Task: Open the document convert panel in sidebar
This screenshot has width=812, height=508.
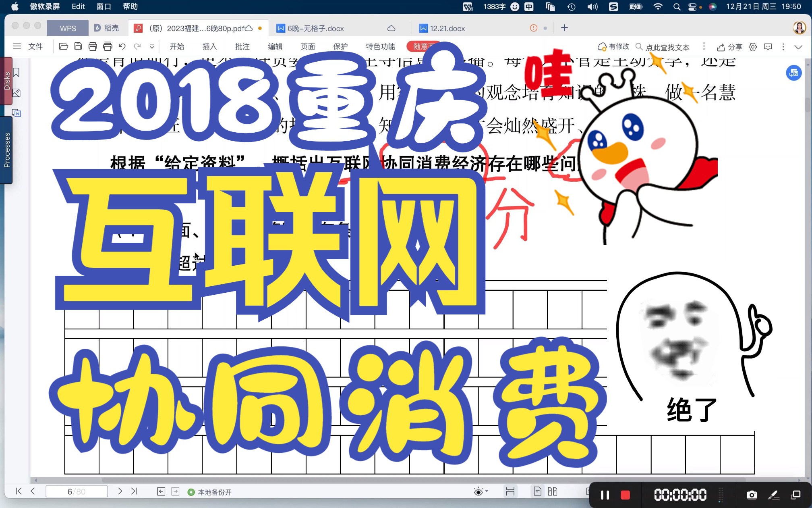Action: [17, 113]
